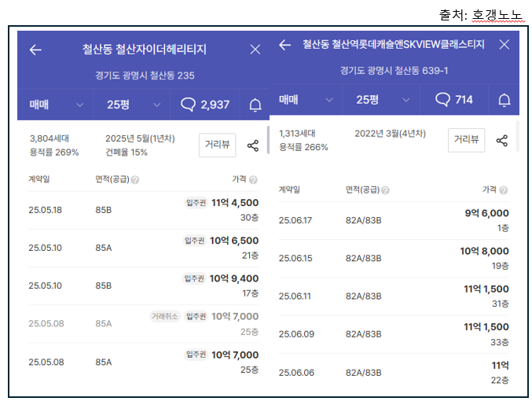Go back from 철산역롯데캐슬앤SKVIEW클래스티지 panel
The width and height of the screenshot is (532, 405).
[x=285, y=45]
